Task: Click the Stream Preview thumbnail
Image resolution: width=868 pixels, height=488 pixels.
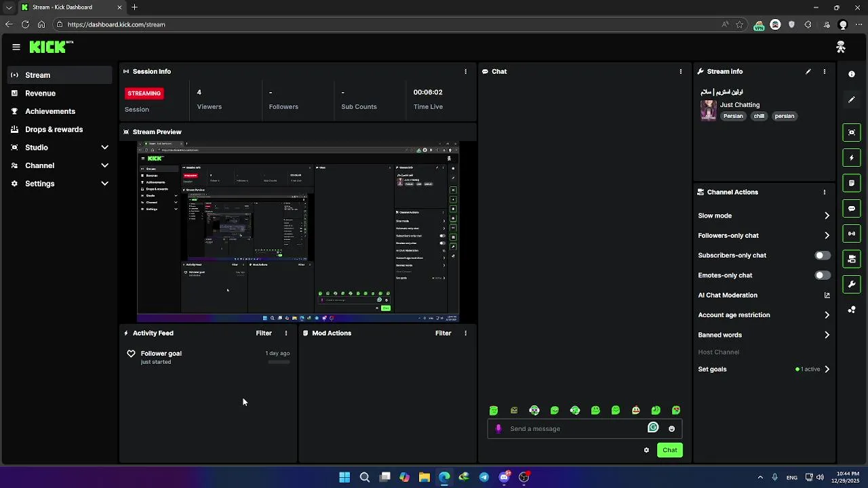Action: (x=298, y=232)
